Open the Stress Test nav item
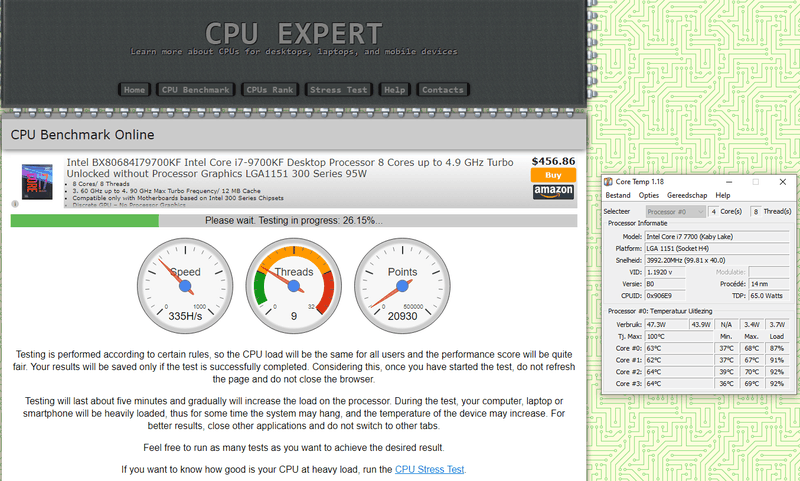The image size is (800, 481). [339, 90]
